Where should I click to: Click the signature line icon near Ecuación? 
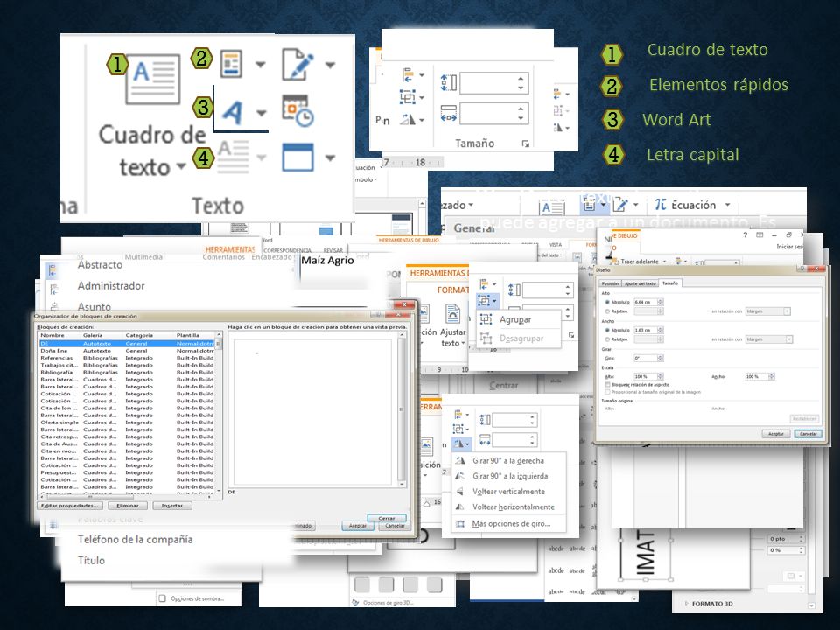click(619, 205)
